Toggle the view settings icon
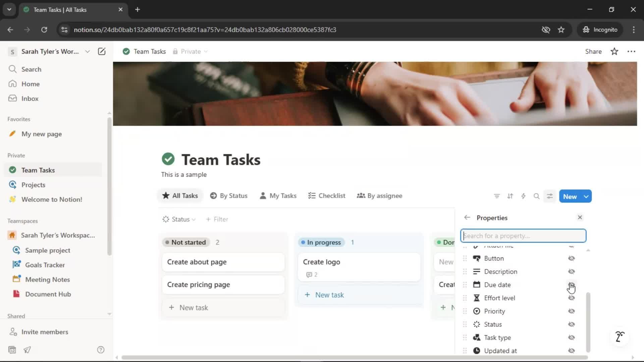 pyautogui.click(x=550, y=196)
